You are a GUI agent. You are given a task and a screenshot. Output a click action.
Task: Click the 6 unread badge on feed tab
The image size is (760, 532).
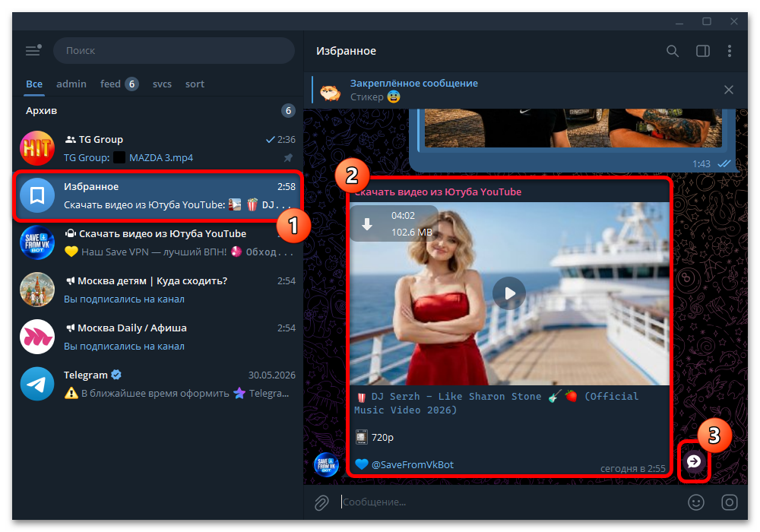click(x=131, y=84)
